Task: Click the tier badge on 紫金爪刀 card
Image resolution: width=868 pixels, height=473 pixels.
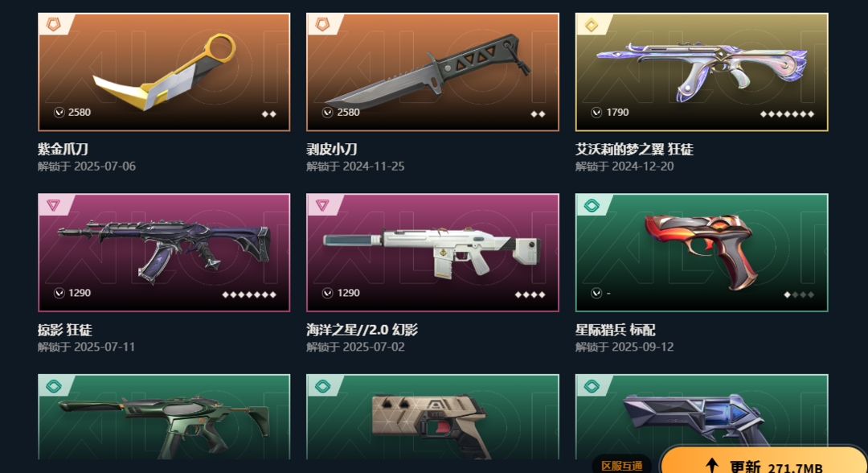Action: click(53, 24)
